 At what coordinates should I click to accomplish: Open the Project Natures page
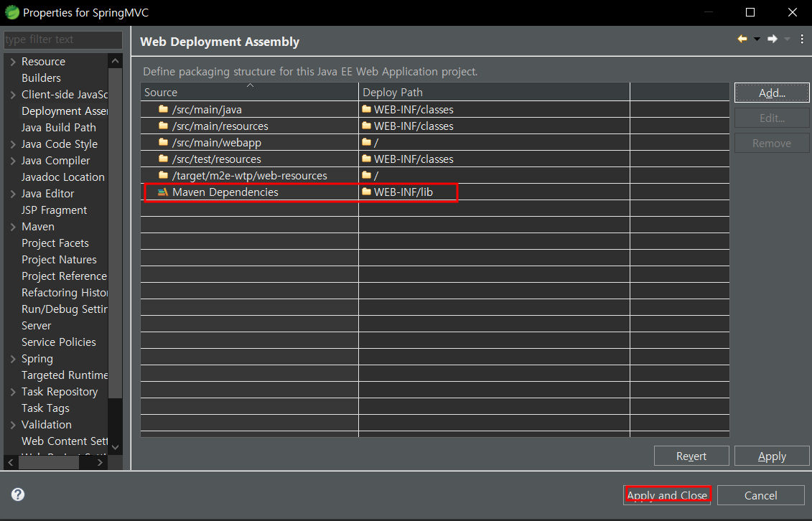[x=59, y=260]
